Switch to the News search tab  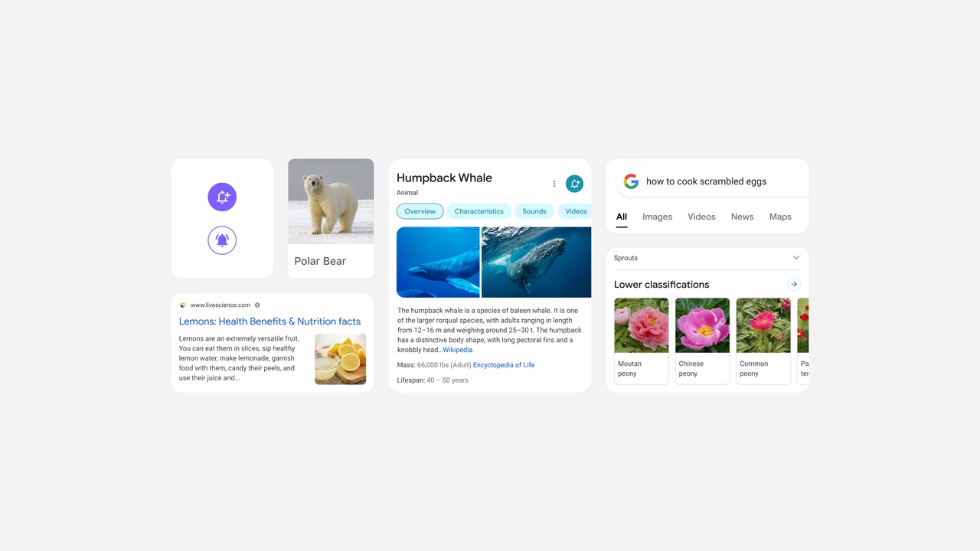(x=742, y=217)
